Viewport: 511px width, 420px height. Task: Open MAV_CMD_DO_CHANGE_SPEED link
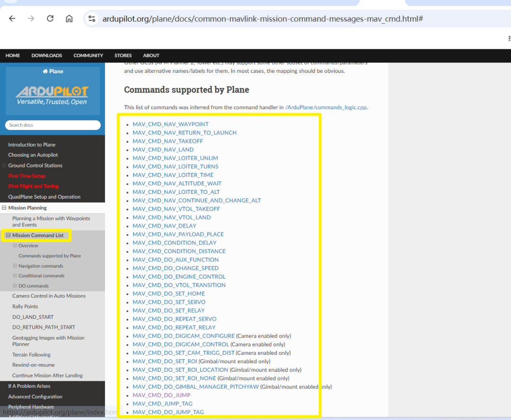click(x=176, y=268)
